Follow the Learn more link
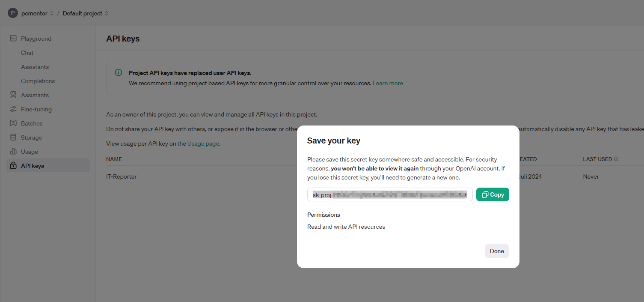 click(388, 83)
